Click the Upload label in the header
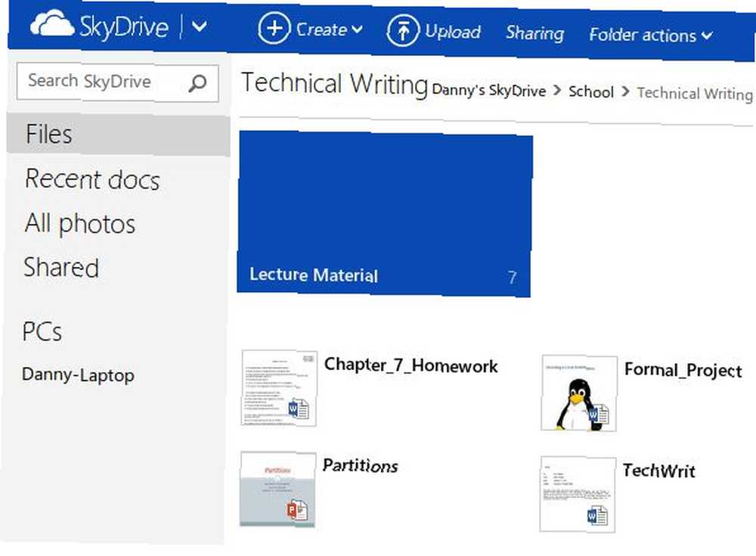Screen dimensions: 756x556 (x=453, y=32)
